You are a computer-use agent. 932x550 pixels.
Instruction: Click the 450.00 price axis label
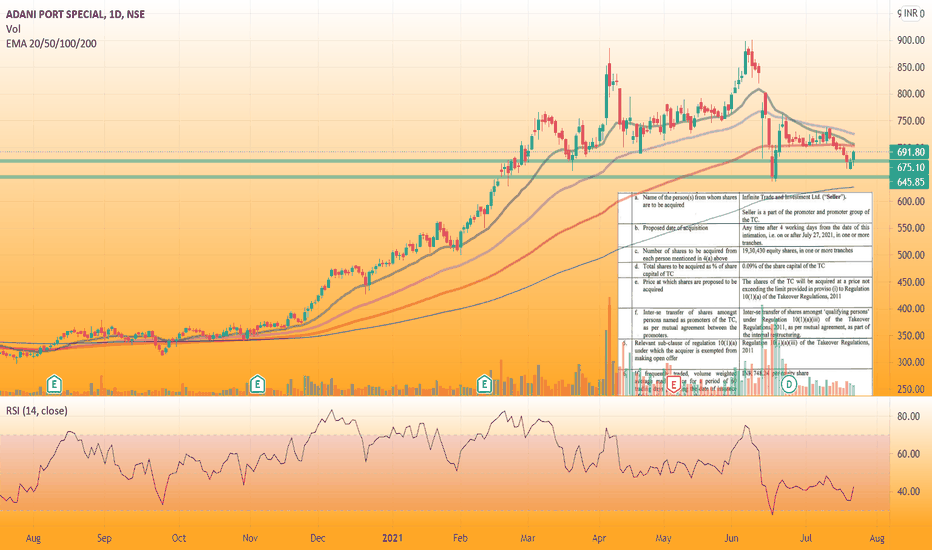tap(911, 282)
